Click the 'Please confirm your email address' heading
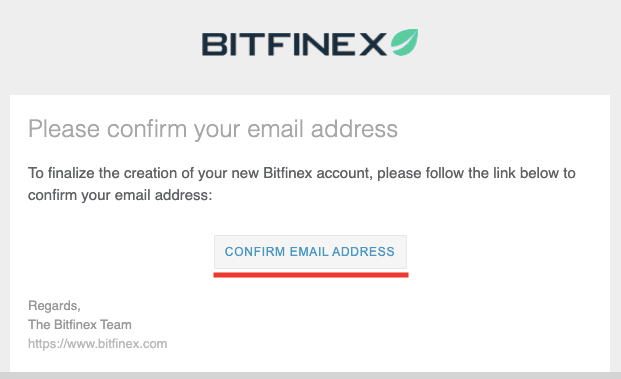 point(213,129)
